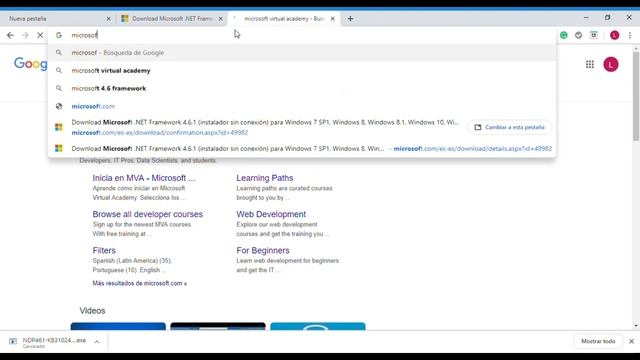The image size is (640, 360).
Task: Go back with the browser back arrow
Action: click(10, 36)
